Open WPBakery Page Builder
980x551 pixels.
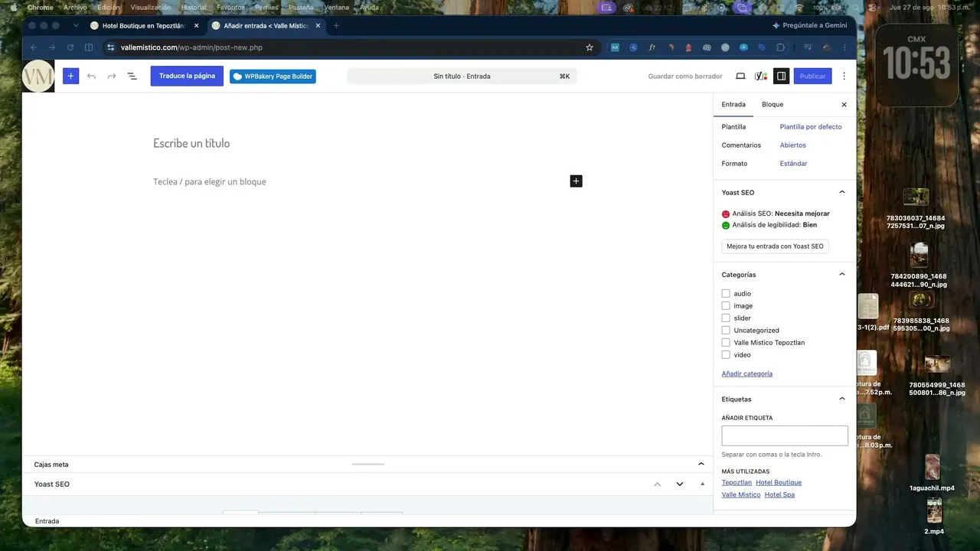click(273, 77)
